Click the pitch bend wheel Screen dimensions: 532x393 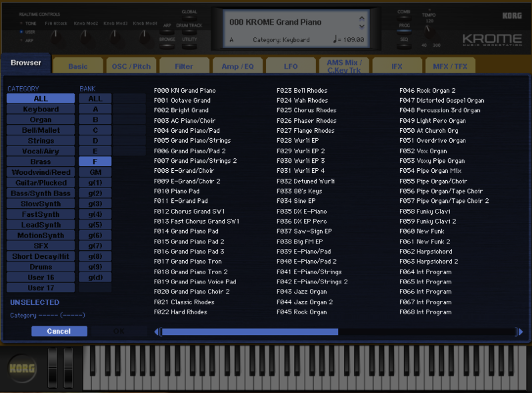click(53, 368)
